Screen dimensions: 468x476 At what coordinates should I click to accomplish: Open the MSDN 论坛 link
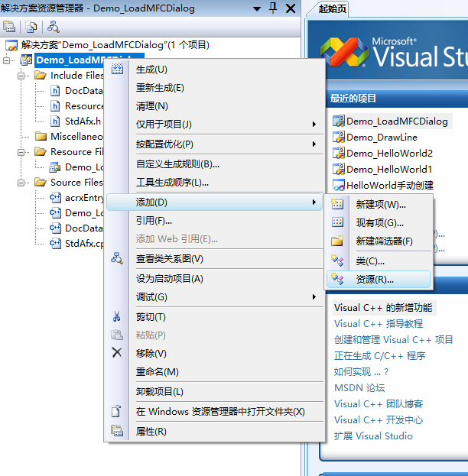[359, 388]
